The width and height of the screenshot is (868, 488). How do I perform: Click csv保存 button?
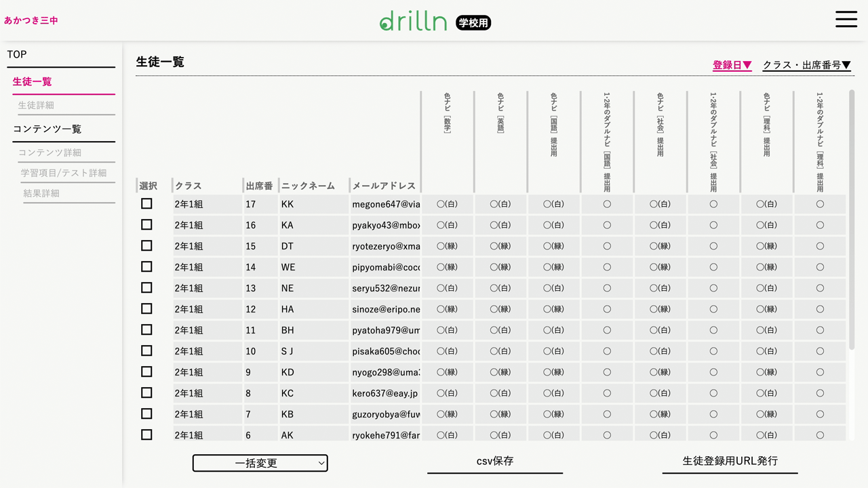tap(494, 461)
